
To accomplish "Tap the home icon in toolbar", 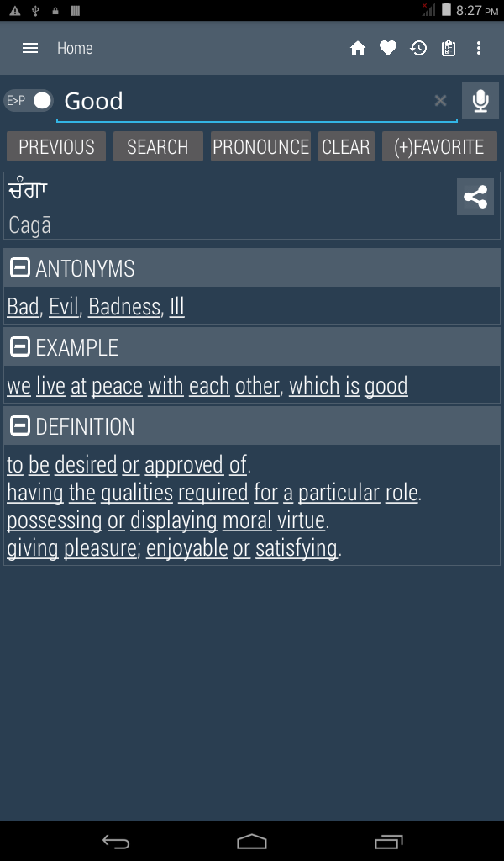I will (x=358, y=48).
